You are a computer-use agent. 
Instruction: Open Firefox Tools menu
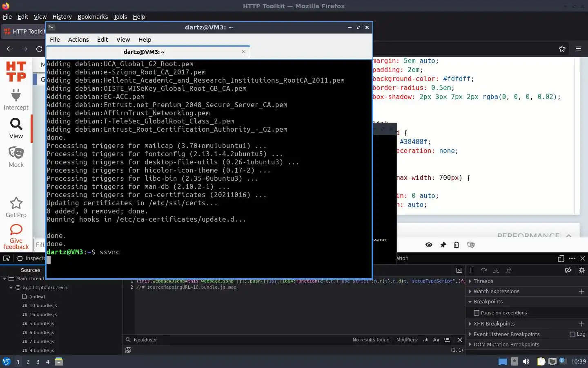pos(120,17)
